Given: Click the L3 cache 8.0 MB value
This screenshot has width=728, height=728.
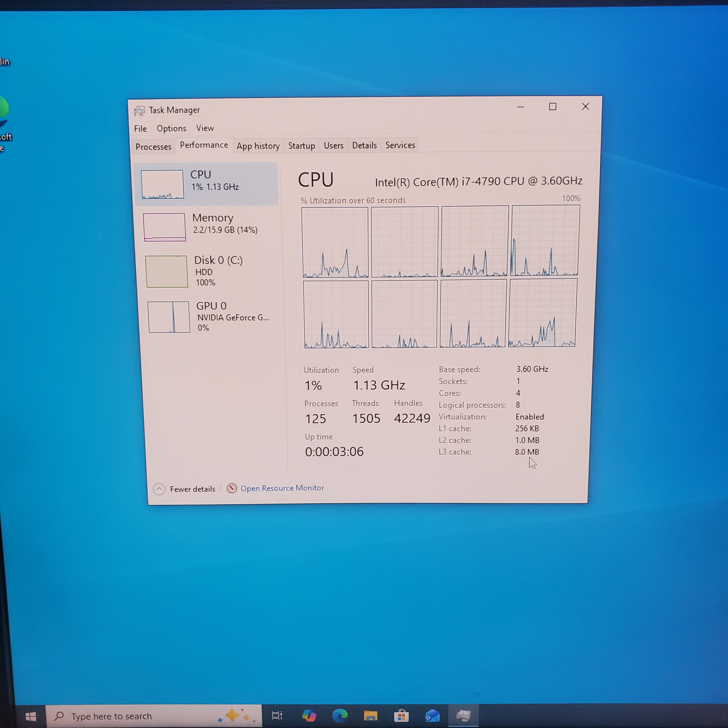Looking at the screenshot, I should pyautogui.click(x=527, y=452).
